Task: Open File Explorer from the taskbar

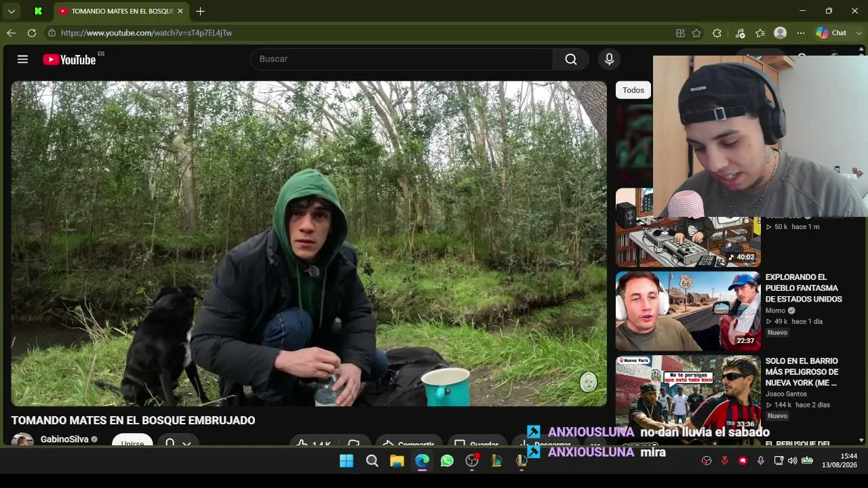Action: (397, 461)
